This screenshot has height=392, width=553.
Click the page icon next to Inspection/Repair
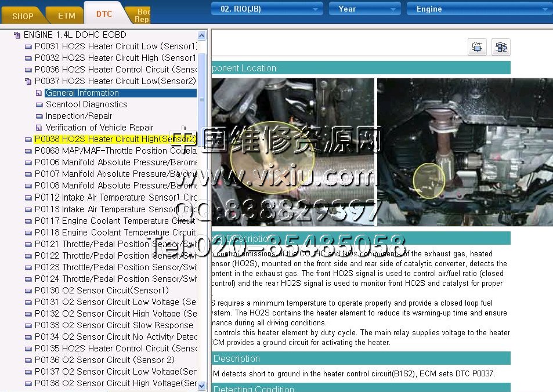39,116
